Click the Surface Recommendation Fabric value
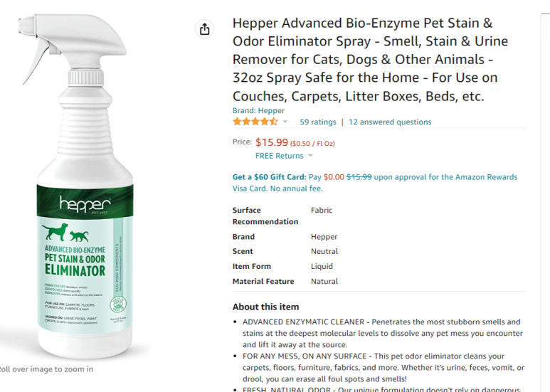 pos(322,210)
